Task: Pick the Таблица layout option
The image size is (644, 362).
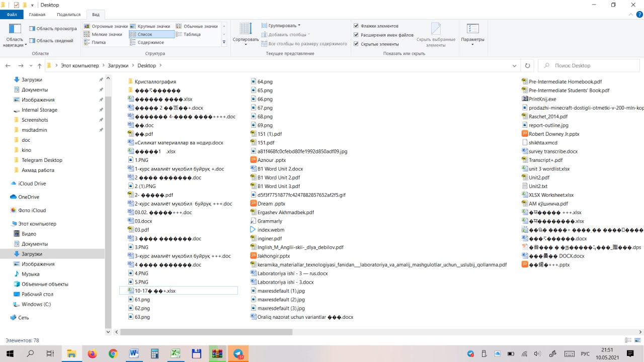Action: tap(188, 34)
